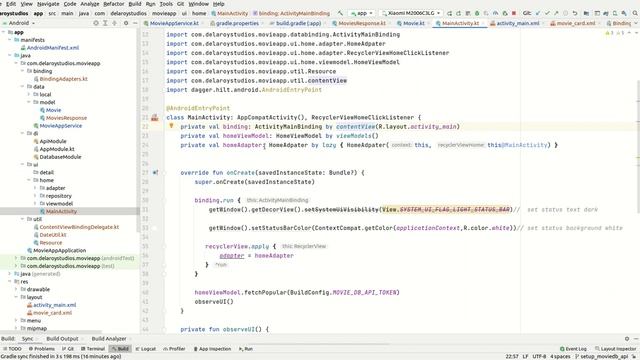Open the Terminal tool window
Screen dimensions: 640x360
(93, 349)
